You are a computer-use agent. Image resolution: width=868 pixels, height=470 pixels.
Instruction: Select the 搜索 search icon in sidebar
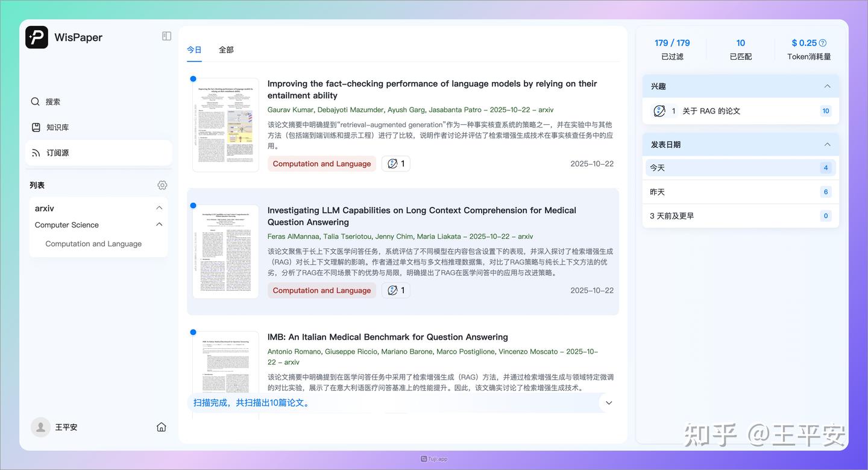point(36,101)
